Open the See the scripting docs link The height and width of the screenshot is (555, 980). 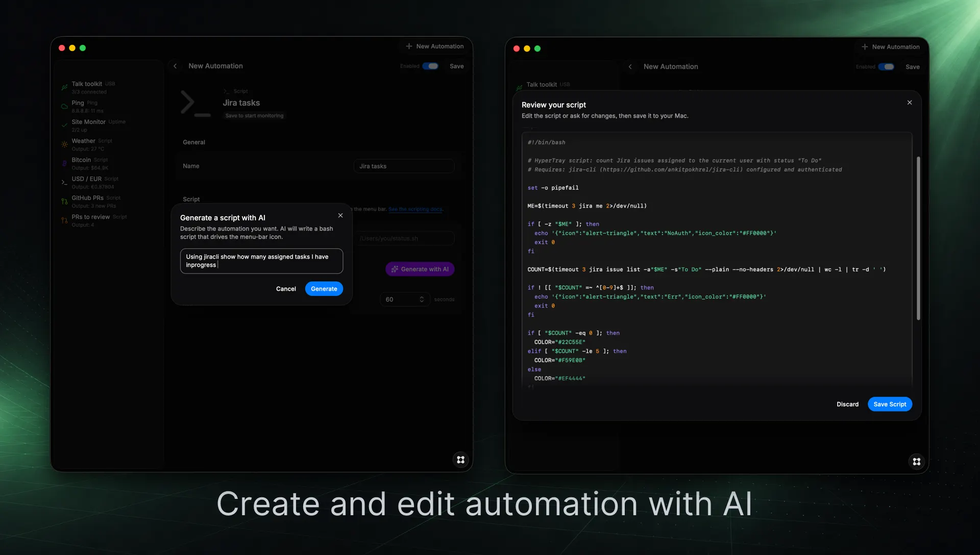tap(415, 209)
